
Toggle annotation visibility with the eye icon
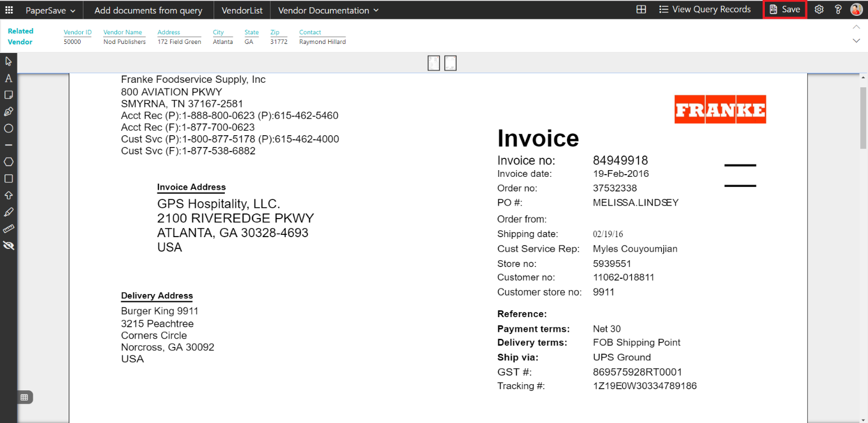8,246
